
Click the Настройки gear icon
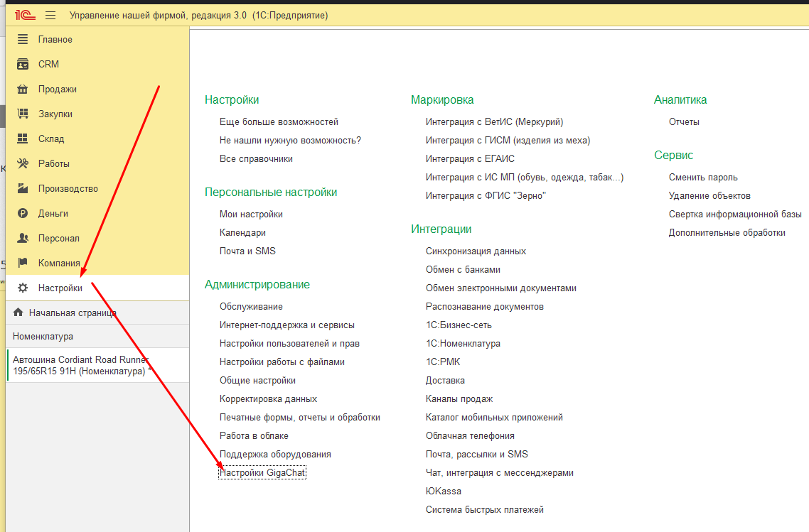click(23, 288)
